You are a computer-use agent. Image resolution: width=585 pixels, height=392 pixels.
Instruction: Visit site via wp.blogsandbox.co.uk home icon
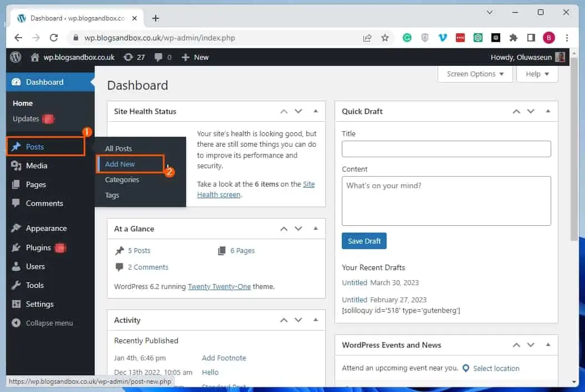(x=35, y=57)
